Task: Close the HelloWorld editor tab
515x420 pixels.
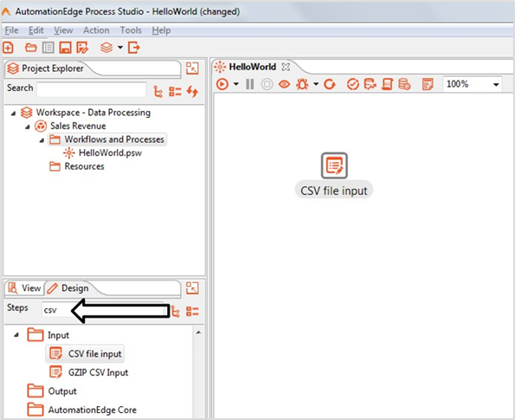Action: (286, 67)
